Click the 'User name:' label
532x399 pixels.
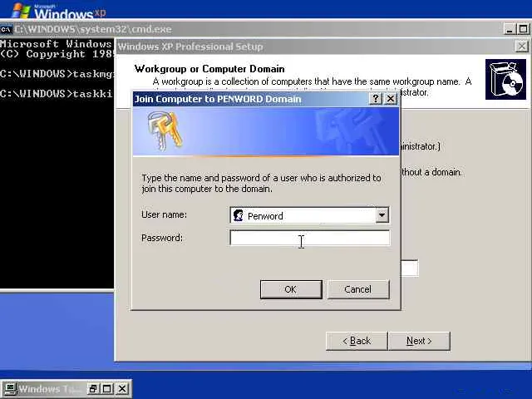(164, 214)
